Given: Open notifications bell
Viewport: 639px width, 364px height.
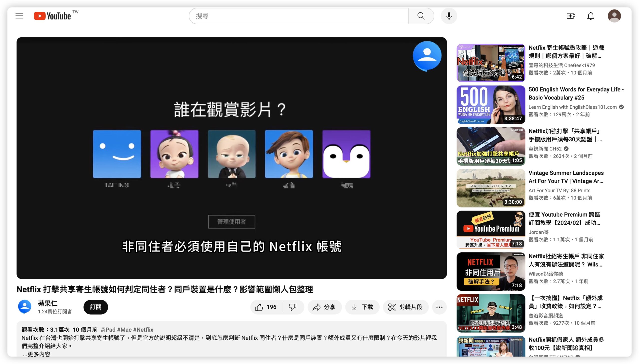Looking at the screenshot, I should pos(590,16).
